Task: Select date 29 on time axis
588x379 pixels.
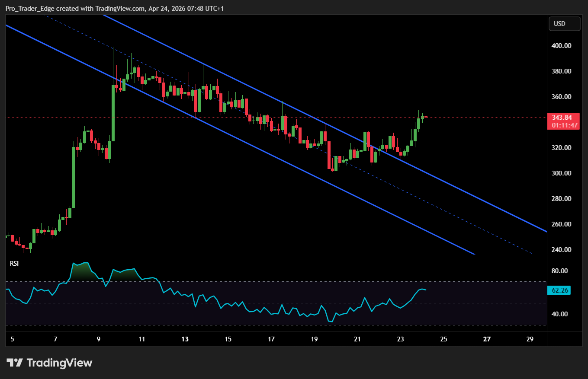Action: pos(530,339)
